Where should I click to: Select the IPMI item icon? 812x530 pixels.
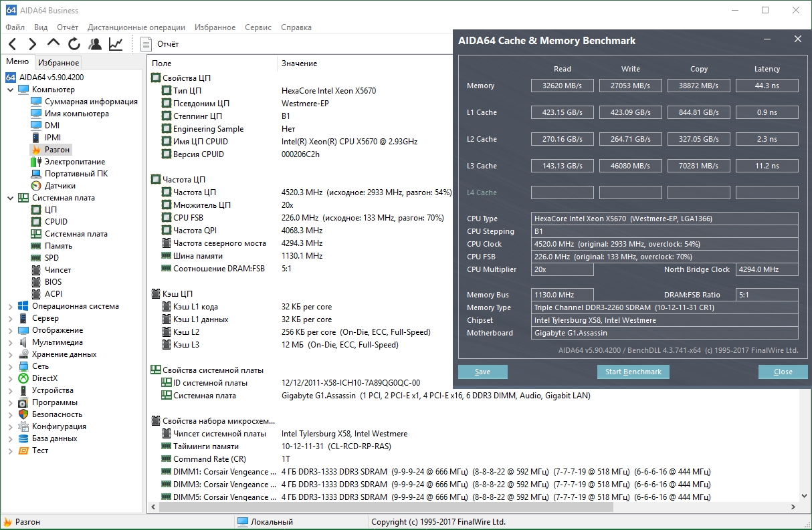coord(36,138)
